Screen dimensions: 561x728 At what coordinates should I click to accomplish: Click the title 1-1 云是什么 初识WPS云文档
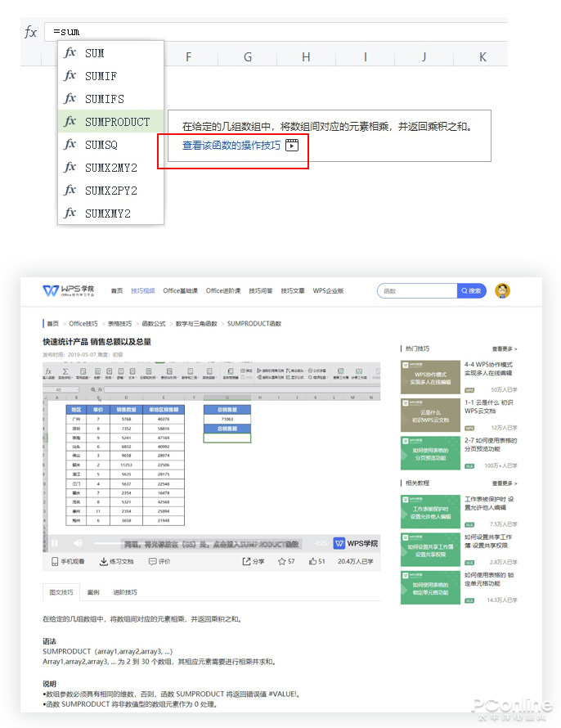(x=488, y=407)
